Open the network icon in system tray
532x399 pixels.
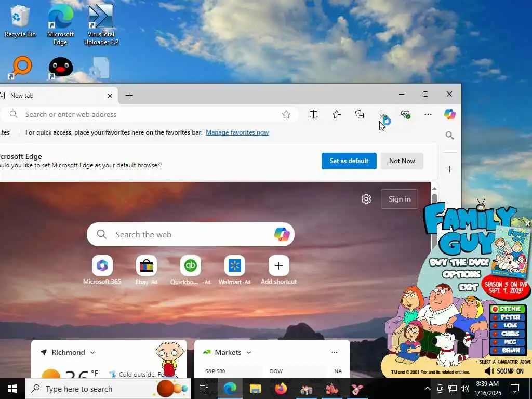pos(453,389)
